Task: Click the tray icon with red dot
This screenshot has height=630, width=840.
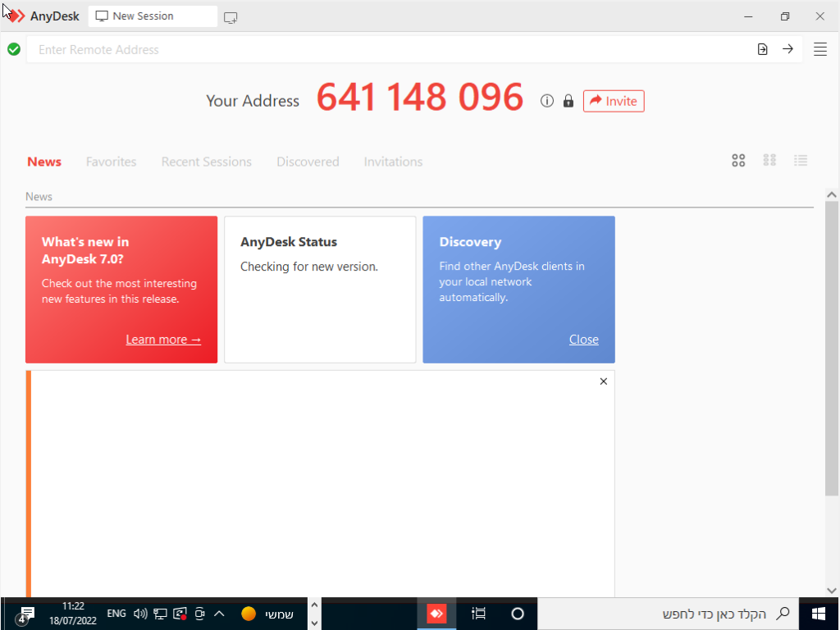Action: (180, 614)
